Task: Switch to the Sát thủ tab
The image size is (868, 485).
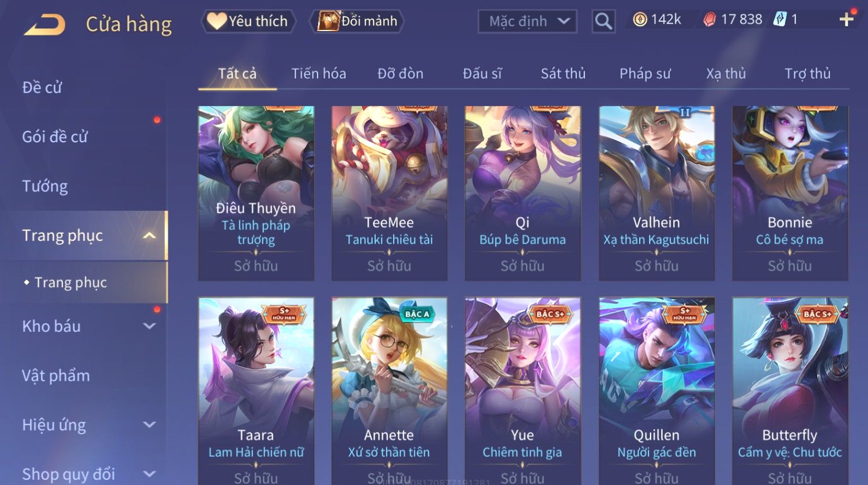Action: pos(563,74)
